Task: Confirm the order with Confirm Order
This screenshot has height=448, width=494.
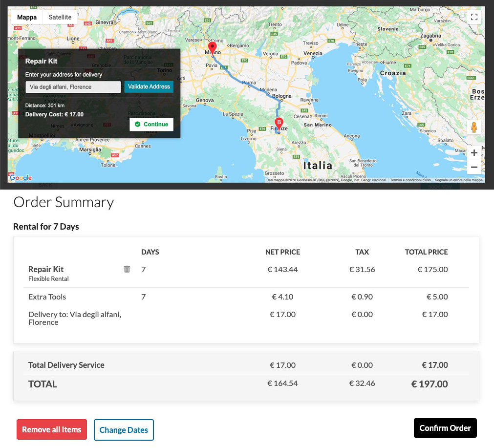Action: tap(445, 428)
